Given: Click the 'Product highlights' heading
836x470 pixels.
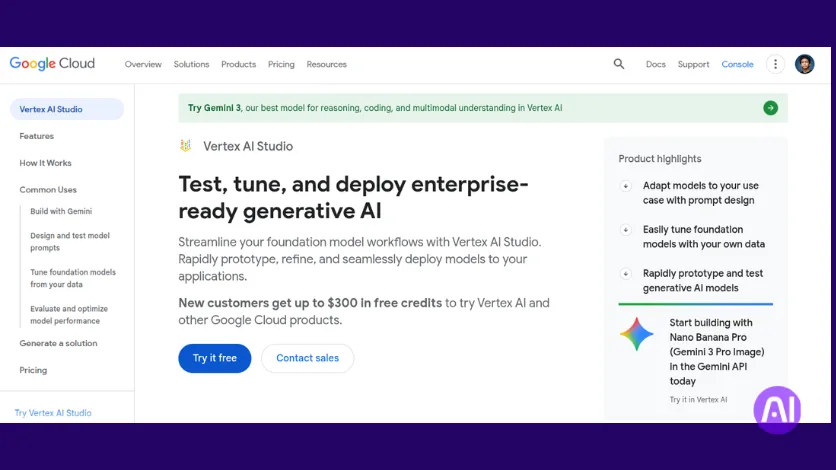Looking at the screenshot, I should [x=660, y=159].
